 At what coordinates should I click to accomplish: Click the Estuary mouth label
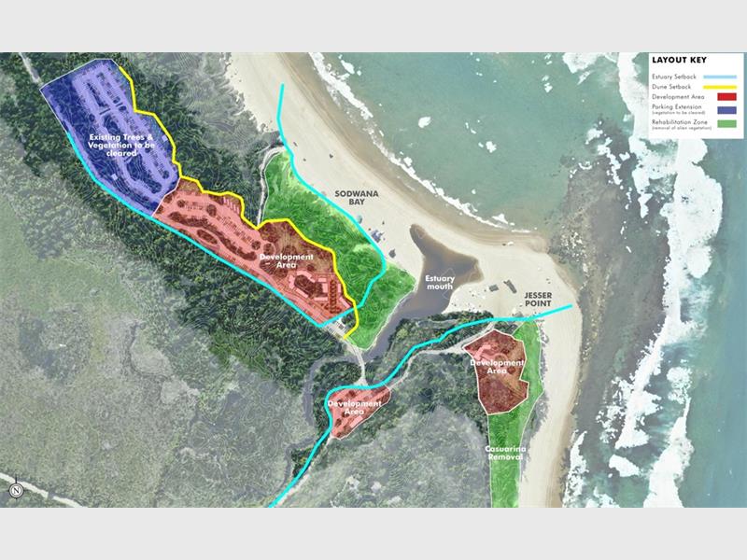click(x=440, y=283)
